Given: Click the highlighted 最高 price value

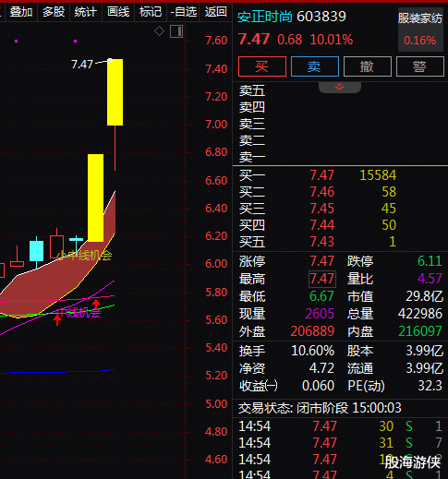Looking at the screenshot, I should [322, 279].
